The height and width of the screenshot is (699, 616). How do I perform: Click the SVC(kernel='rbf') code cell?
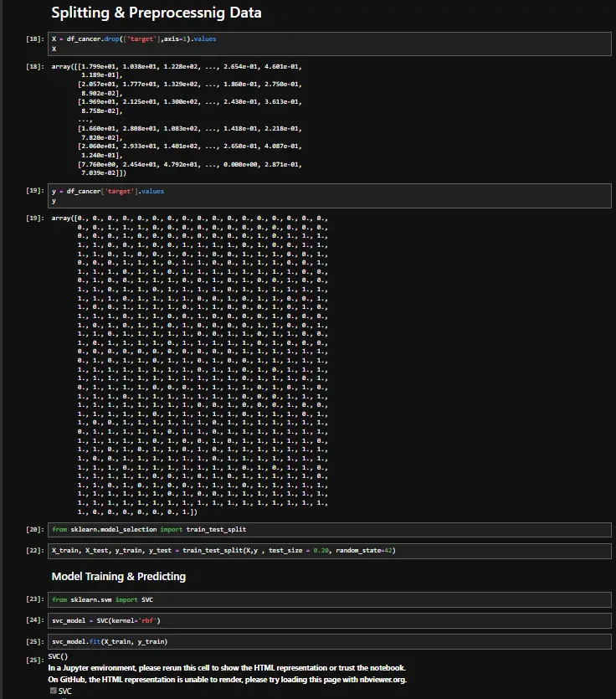[330, 620]
